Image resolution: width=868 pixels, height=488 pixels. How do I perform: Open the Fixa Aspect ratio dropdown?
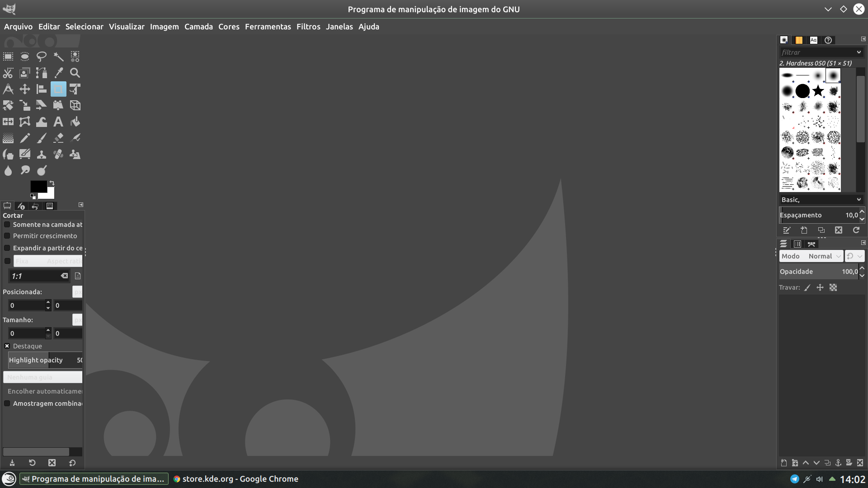pyautogui.click(x=48, y=261)
